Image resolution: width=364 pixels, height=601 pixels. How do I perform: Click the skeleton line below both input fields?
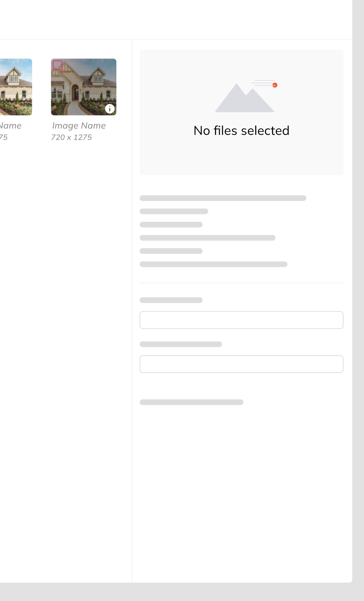[192, 402]
